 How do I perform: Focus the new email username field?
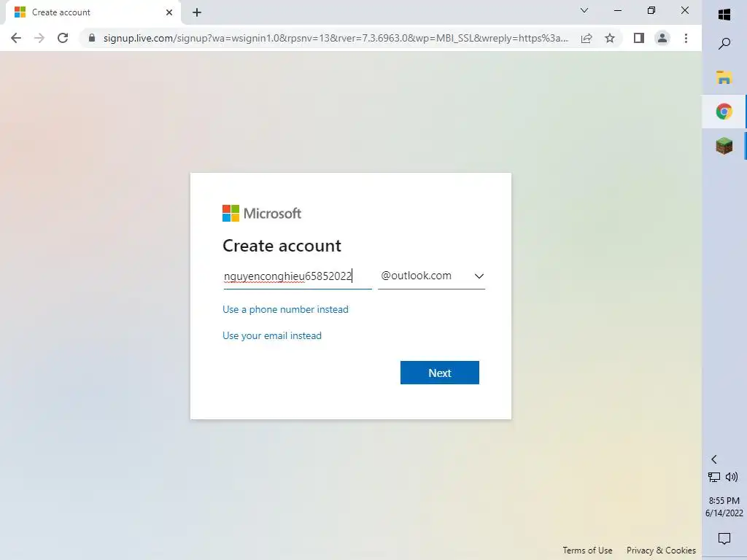click(x=298, y=276)
